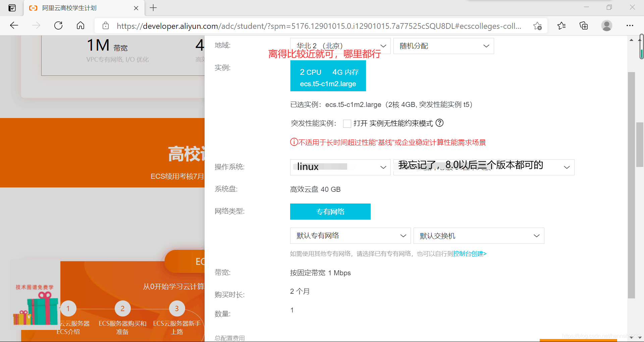
Task: Open browser Settings and more menu
Action: pos(630,25)
